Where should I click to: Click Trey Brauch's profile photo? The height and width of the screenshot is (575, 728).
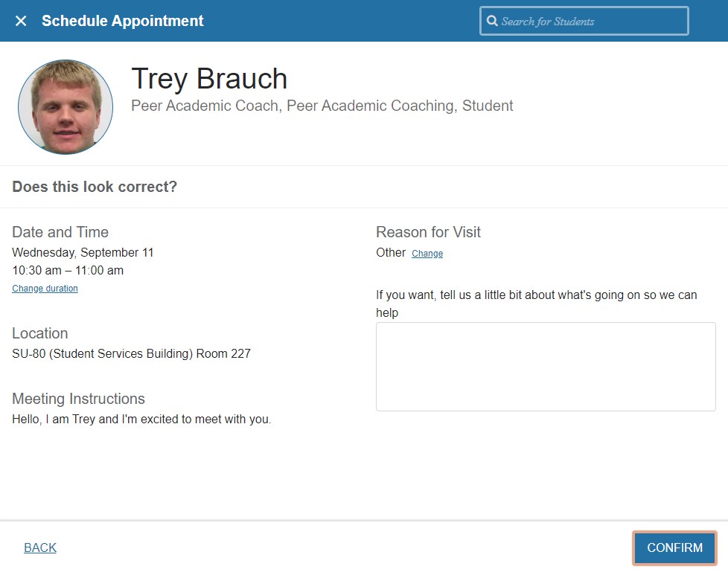(x=66, y=107)
